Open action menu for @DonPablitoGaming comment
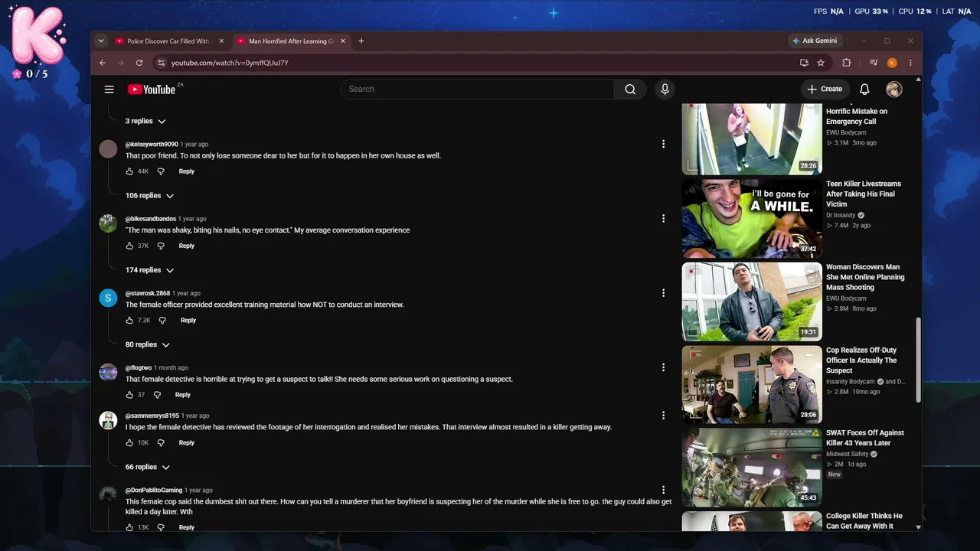Viewport: 980px width, 551px height. coord(663,490)
